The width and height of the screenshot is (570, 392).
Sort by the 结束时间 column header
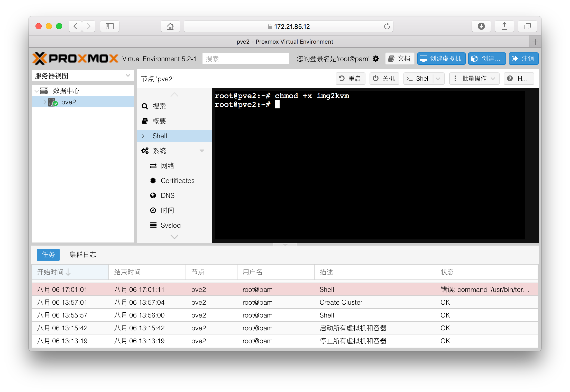pos(147,272)
